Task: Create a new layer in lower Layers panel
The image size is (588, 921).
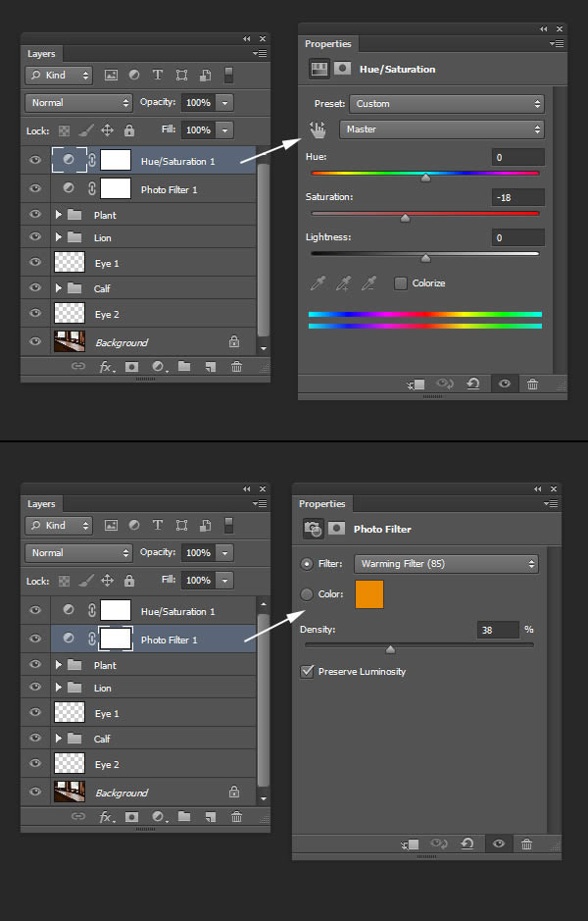Action: point(210,816)
